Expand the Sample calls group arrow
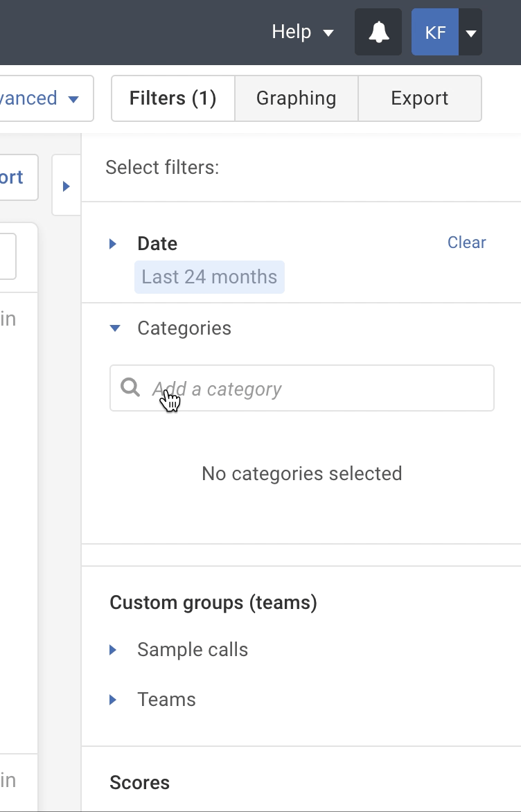The width and height of the screenshot is (521, 812). [x=114, y=650]
